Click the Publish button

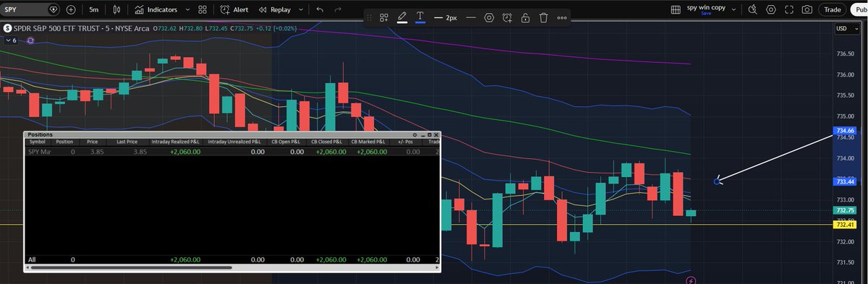coord(859,9)
